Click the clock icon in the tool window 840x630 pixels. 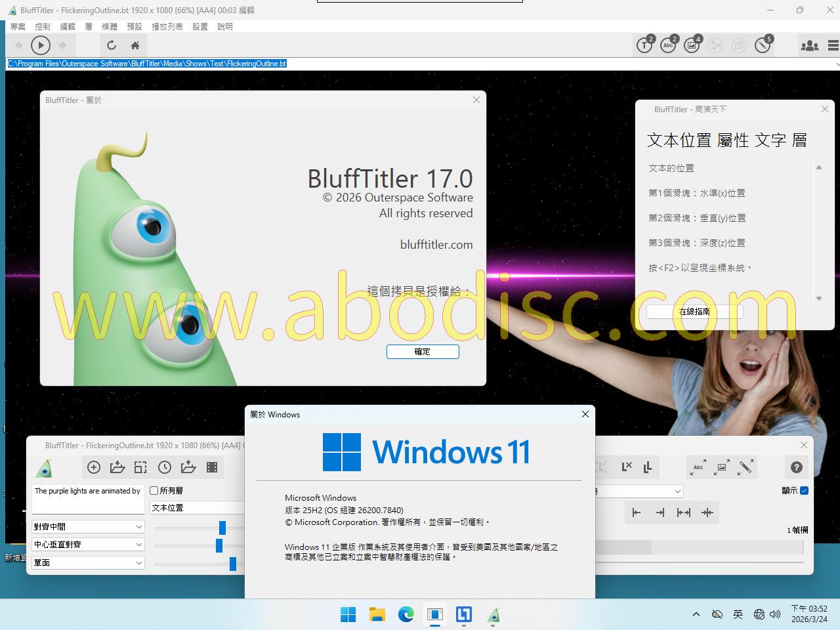pyautogui.click(x=165, y=467)
